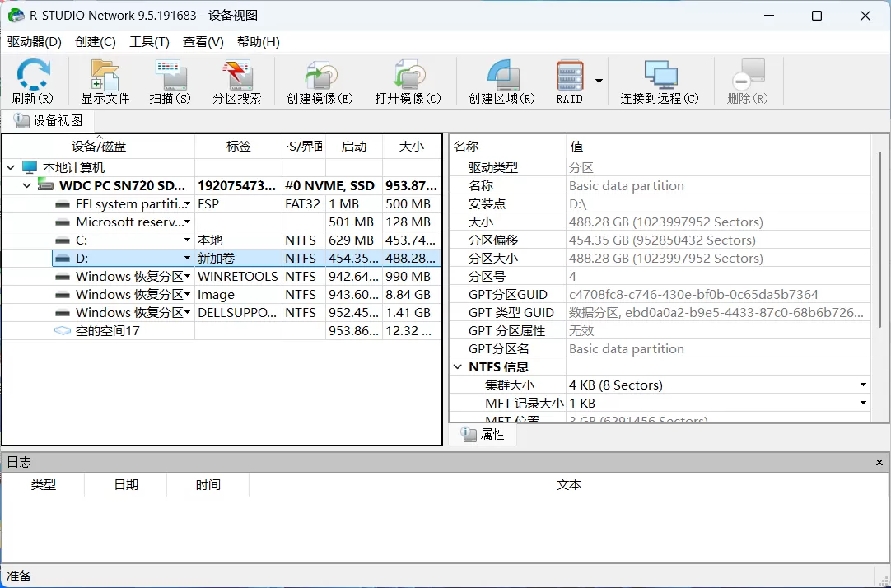
Task: Switch to the 属性 tab
Action: [x=482, y=434]
